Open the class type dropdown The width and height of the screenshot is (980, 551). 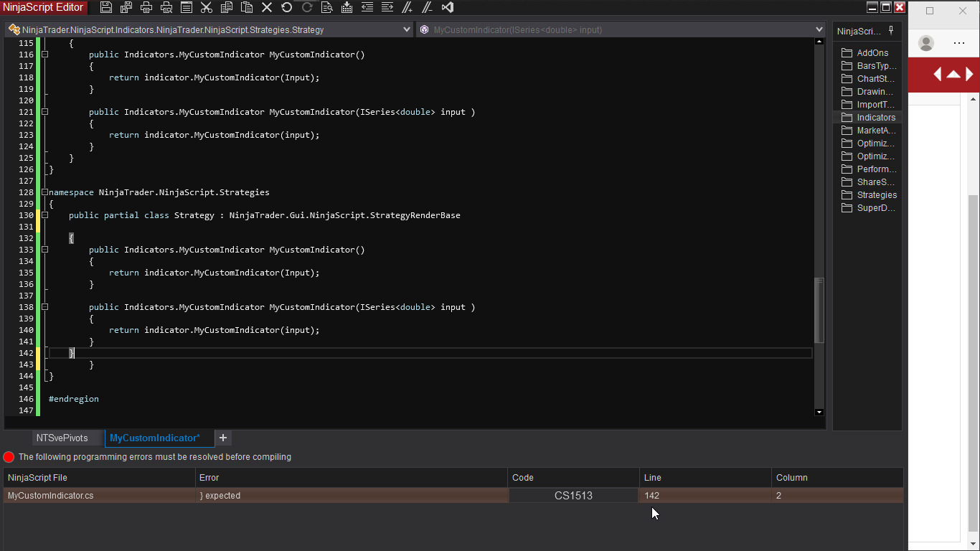click(407, 29)
